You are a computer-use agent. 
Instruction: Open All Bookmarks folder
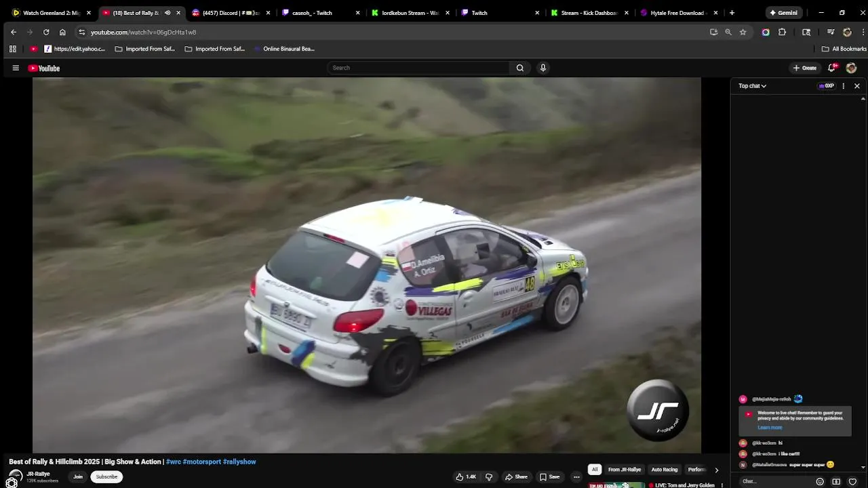[x=844, y=49]
